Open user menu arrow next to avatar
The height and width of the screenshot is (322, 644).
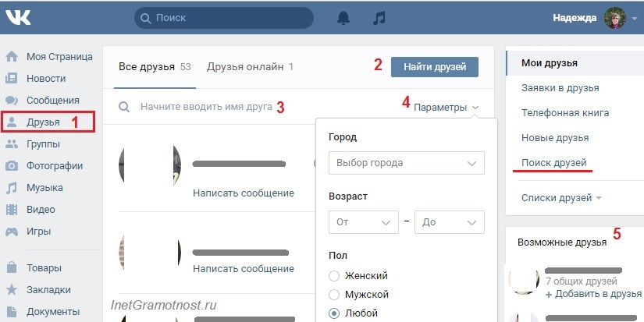[634, 19]
